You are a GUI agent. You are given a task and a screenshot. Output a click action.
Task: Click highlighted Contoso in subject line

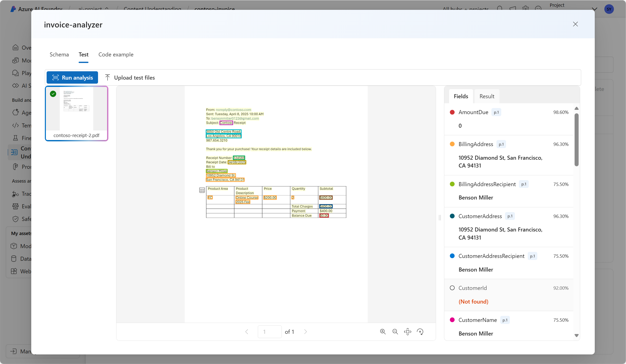point(226,123)
